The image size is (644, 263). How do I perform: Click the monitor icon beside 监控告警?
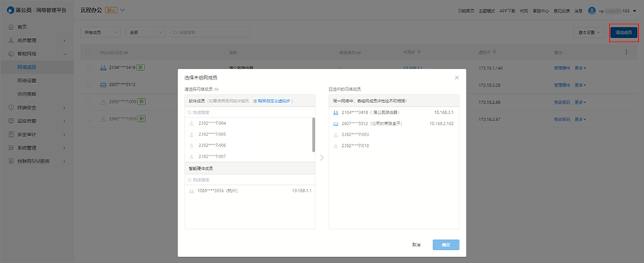tap(11, 121)
